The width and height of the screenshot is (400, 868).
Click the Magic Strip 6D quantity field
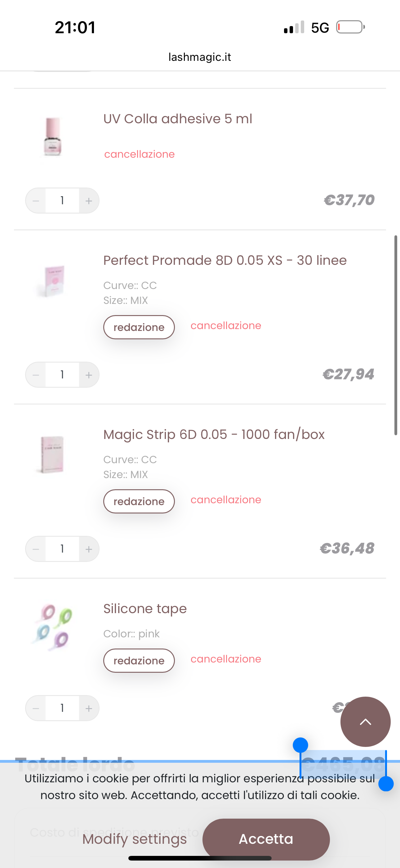62,549
